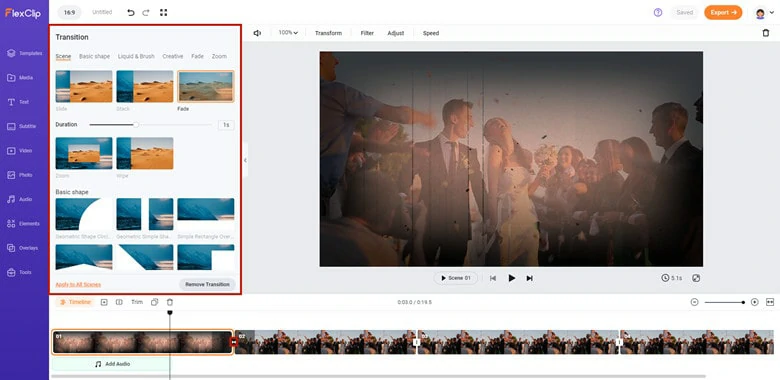Click Apply to All Scenes link
The image size is (780, 380).
(78, 285)
